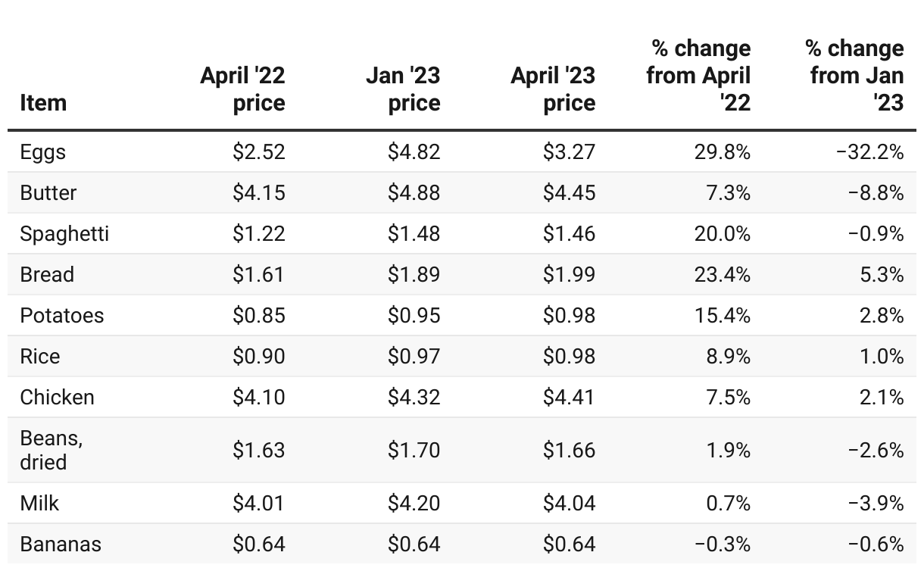Click the Potatoes row label

pyautogui.click(x=62, y=316)
